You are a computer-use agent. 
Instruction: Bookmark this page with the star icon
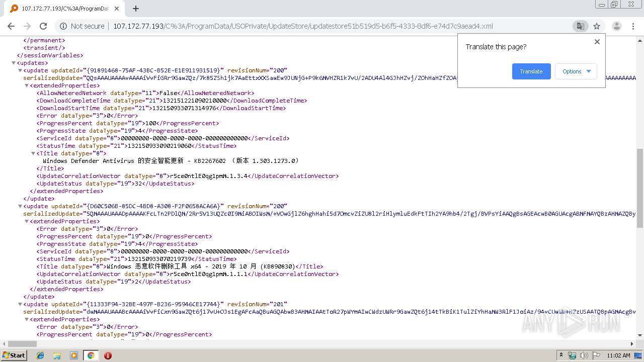[597, 26]
